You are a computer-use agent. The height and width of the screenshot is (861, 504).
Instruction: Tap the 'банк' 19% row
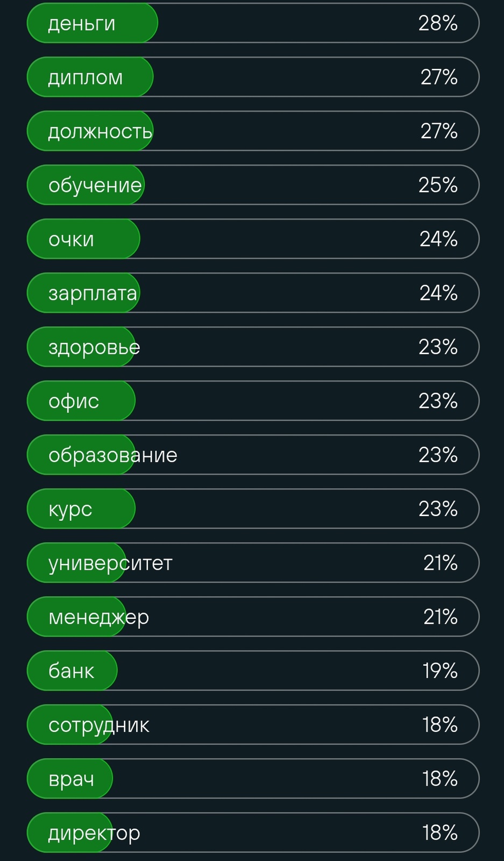click(253, 671)
